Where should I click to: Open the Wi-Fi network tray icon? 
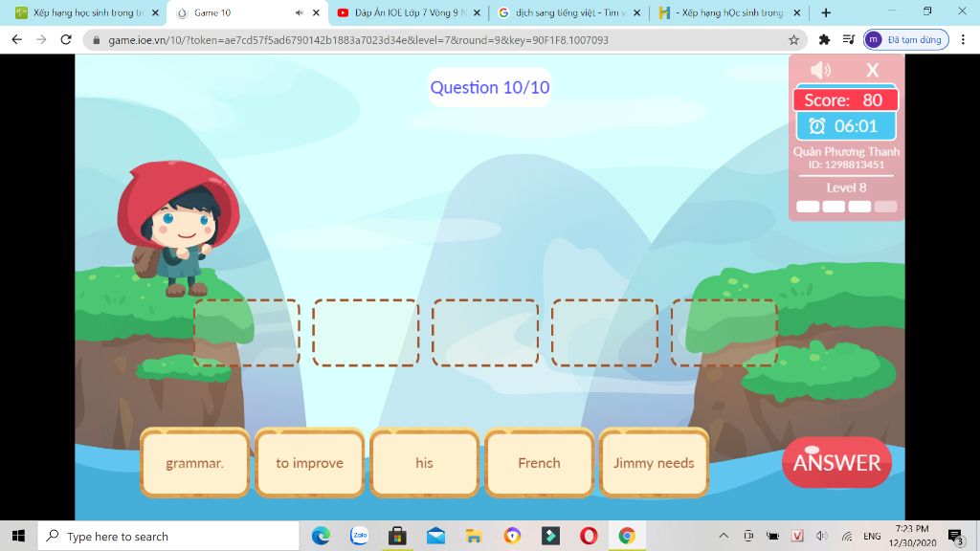coord(847,536)
